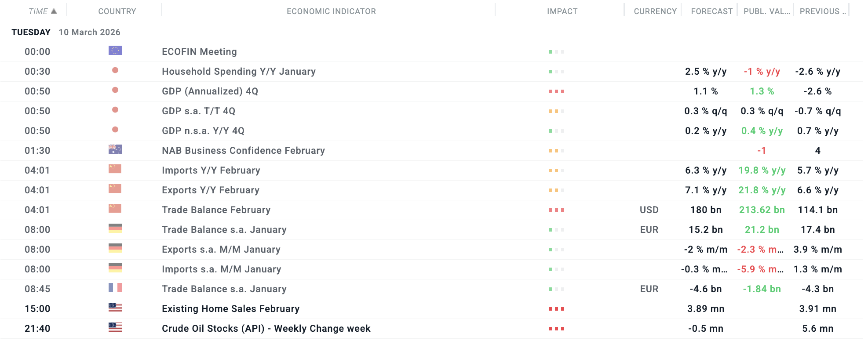The height and width of the screenshot is (348, 868).
Task: Click the ECONOMIC INDICATOR column header
Action: 331,11
